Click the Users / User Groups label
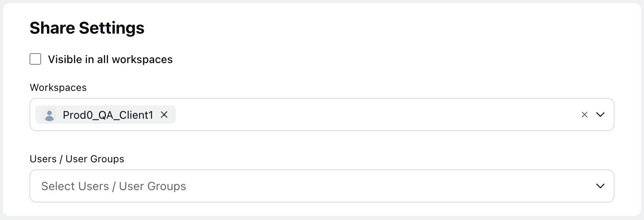Viewport: 644px width, 220px height. coord(77,159)
